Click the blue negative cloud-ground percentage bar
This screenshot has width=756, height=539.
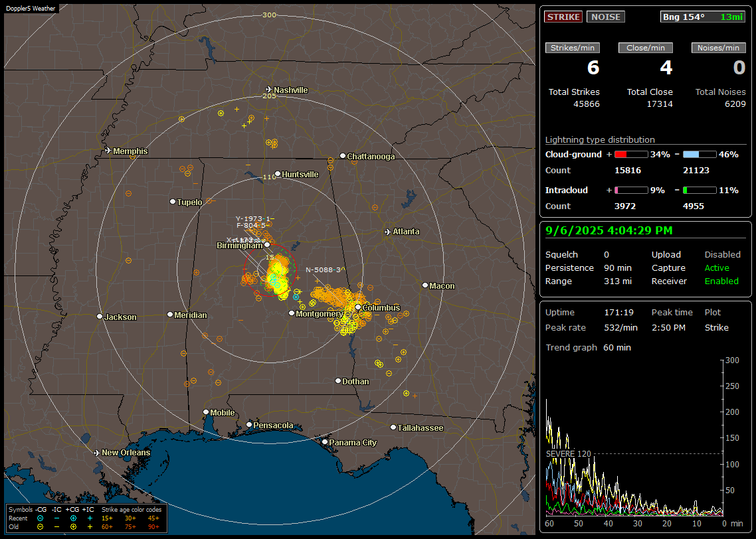700,155
